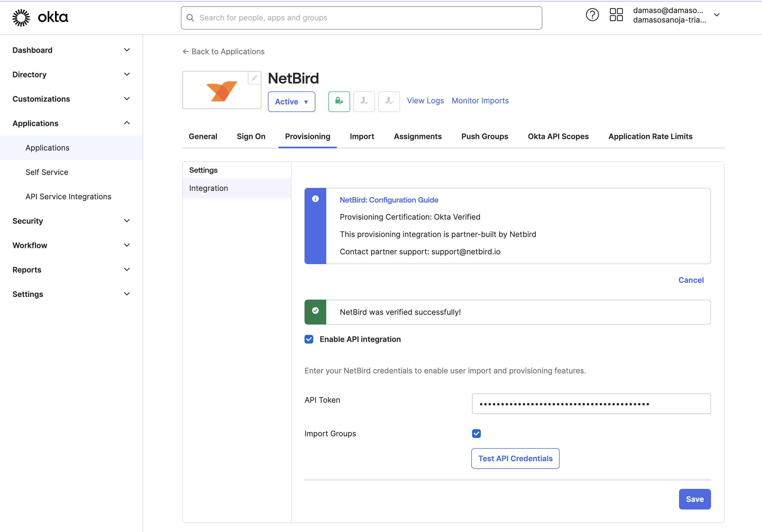Open the Sign On tab
The width and height of the screenshot is (762, 532).
coord(251,136)
